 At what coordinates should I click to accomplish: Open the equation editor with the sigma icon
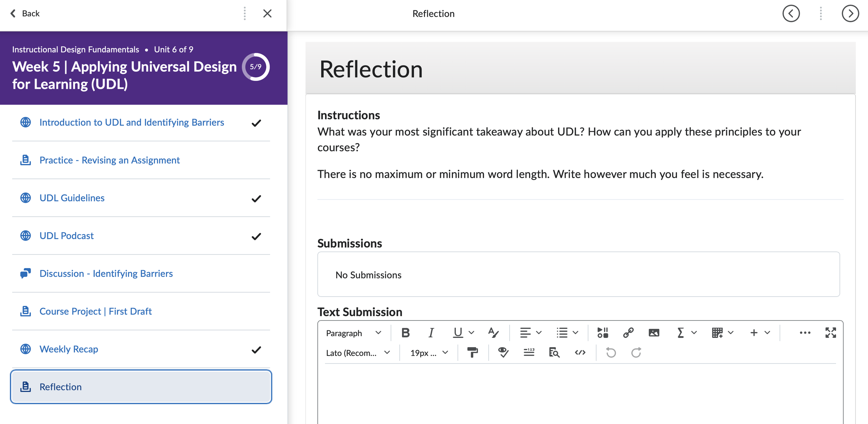click(680, 332)
